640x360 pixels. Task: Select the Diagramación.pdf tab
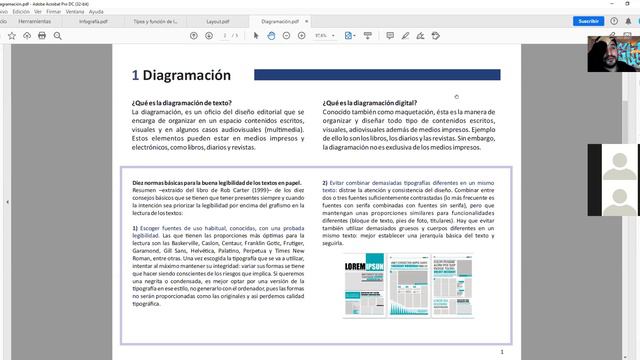click(x=280, y=22)
